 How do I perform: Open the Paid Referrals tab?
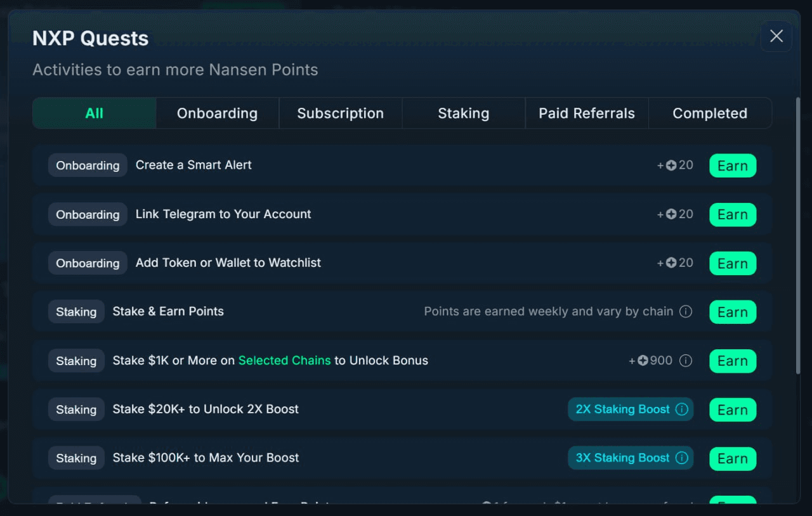587,113
